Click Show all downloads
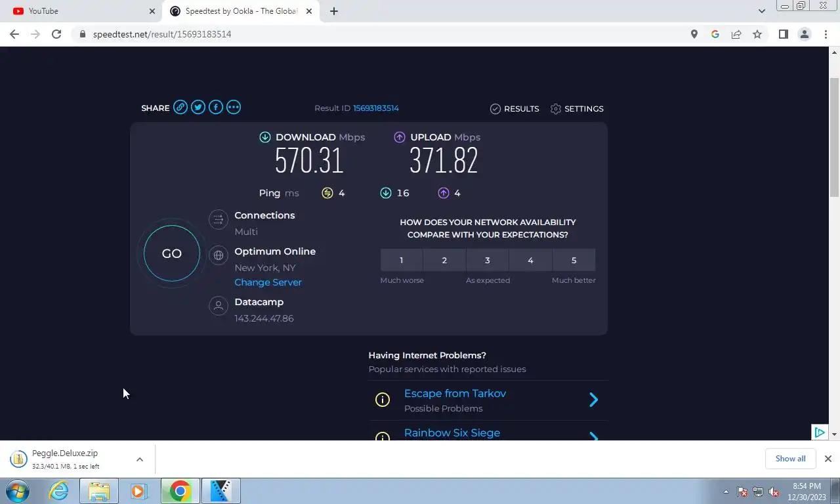This screenshot has width=840, height=504. [790, 459]
